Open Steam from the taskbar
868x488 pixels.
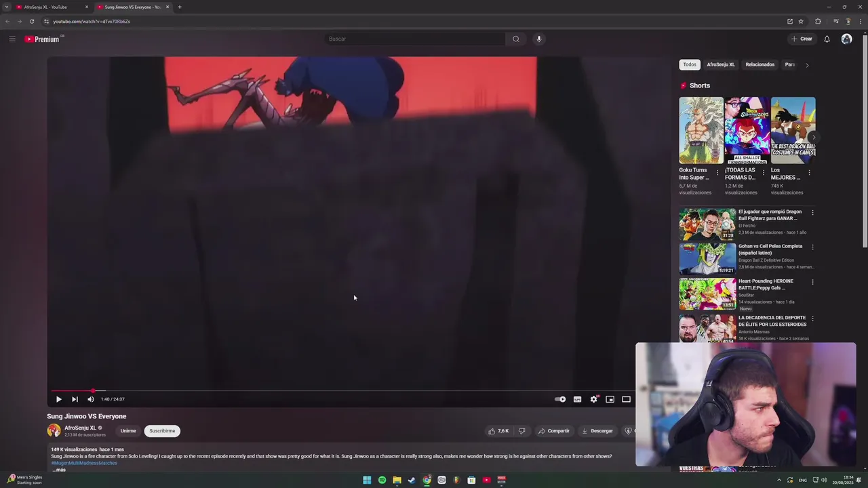tap(412, 480)
